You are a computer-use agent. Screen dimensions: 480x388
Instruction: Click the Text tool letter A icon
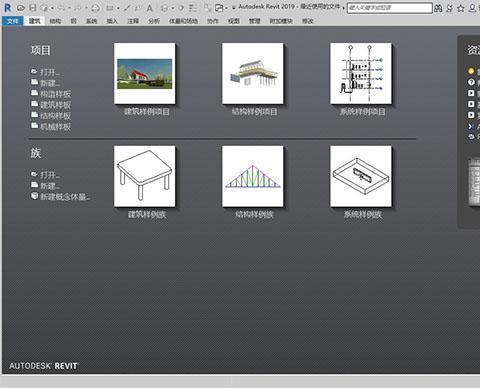(150, 8)
